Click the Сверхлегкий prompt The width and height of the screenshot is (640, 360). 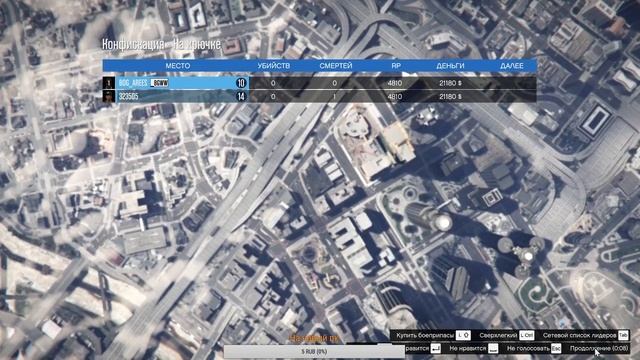coord(498,336)
